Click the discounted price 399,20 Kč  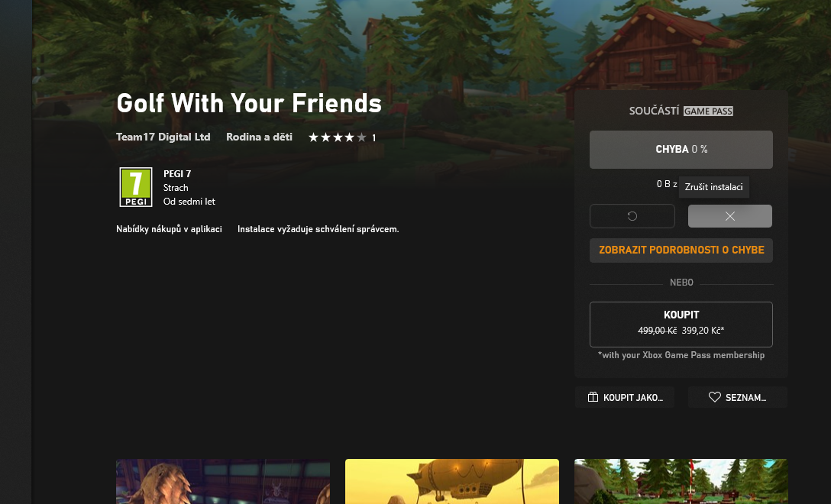(703, 330)
